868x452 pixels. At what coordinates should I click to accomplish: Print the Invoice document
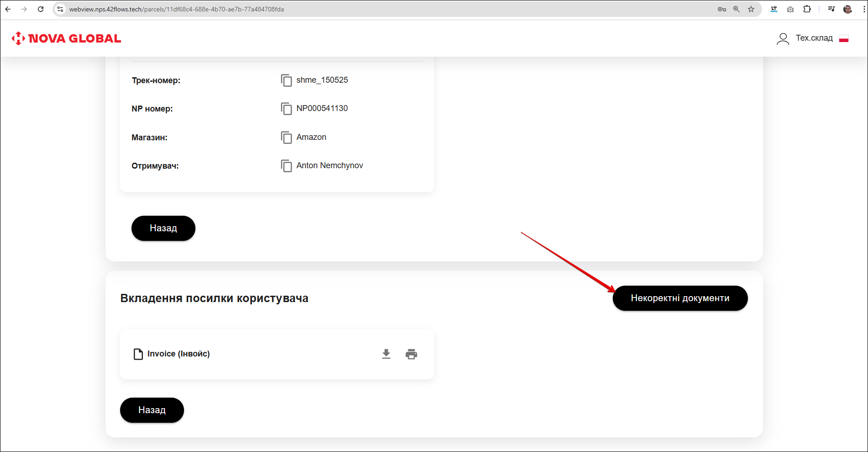click(x=411, y=354)
